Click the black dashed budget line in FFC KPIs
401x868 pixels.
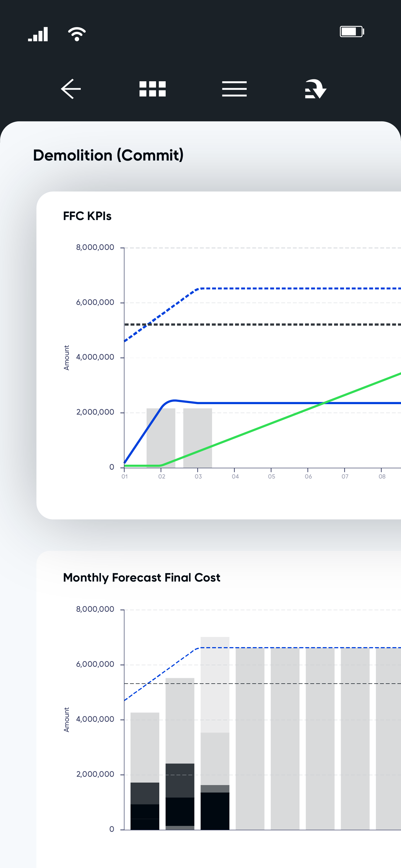tap(263, 325)
